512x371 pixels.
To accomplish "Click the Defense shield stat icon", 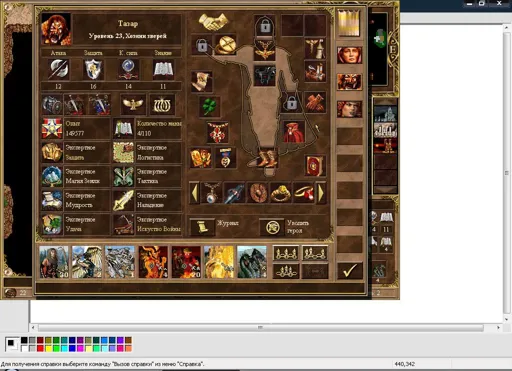I will tap(93, 69).
